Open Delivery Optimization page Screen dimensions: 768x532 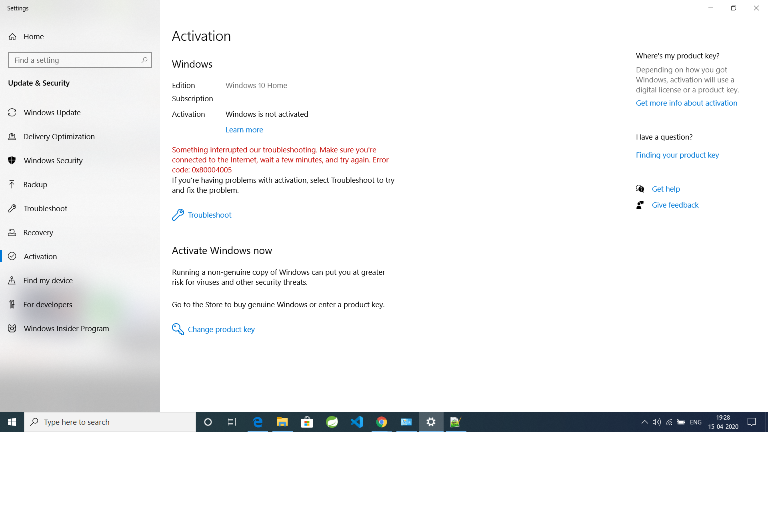click(x=59, y=136)
